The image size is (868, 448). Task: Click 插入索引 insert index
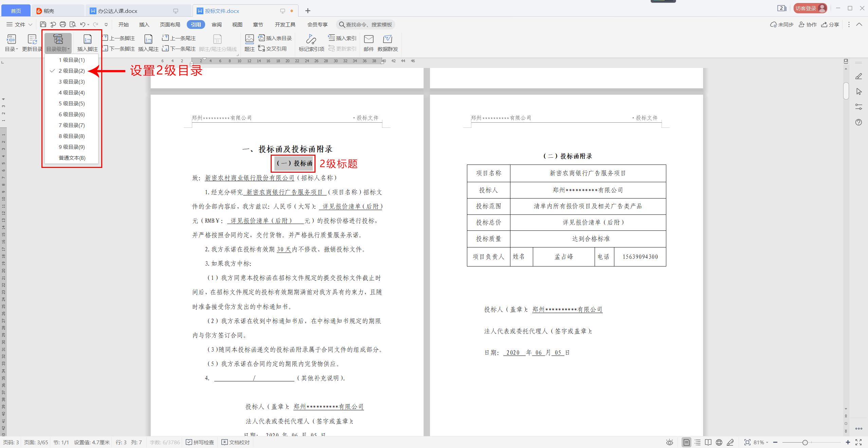pos(342,38)
